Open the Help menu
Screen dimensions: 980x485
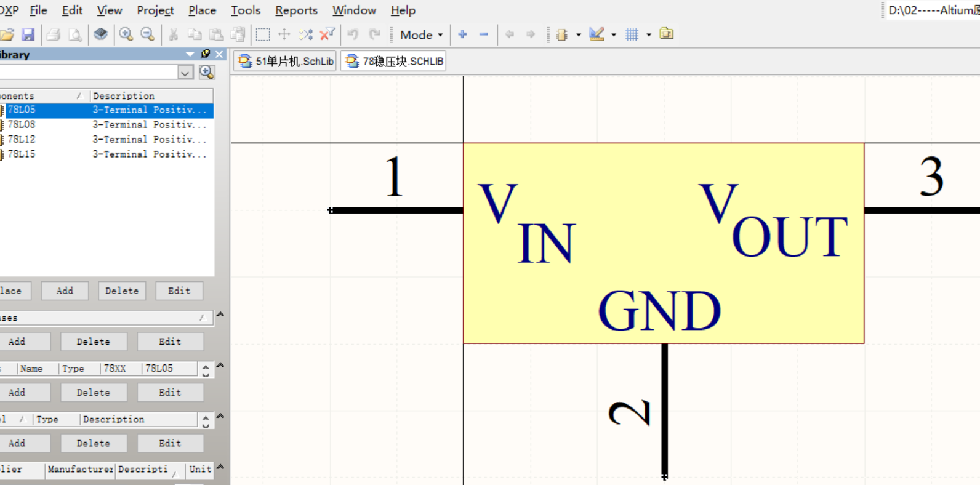403,10
